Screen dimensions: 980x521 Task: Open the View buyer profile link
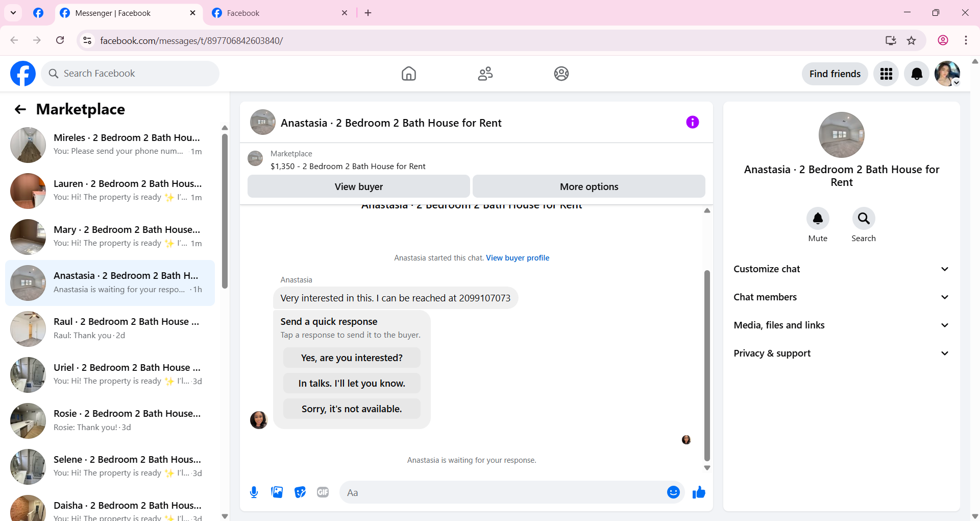(x=518, y=258)
